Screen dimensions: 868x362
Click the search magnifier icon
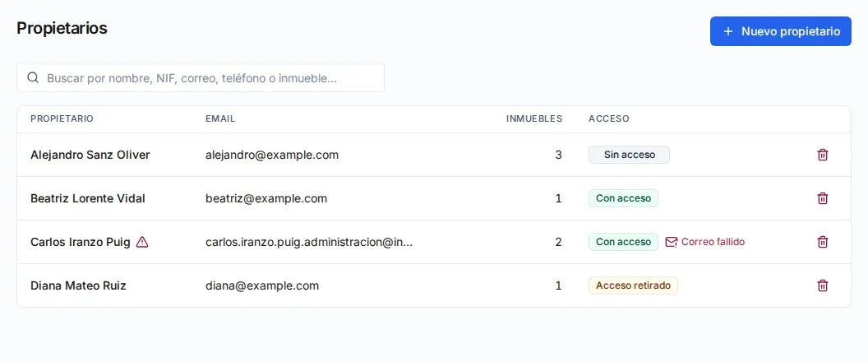point(33,77)
